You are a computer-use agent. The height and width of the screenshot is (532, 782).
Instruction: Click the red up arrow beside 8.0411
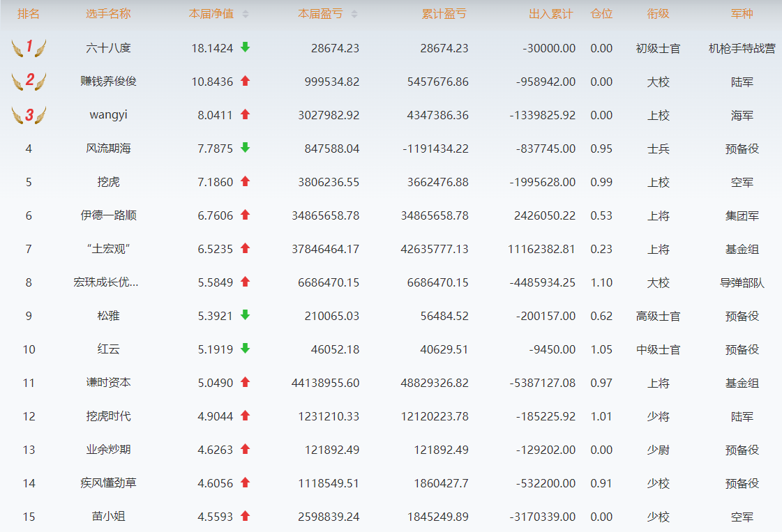[245, 114]
